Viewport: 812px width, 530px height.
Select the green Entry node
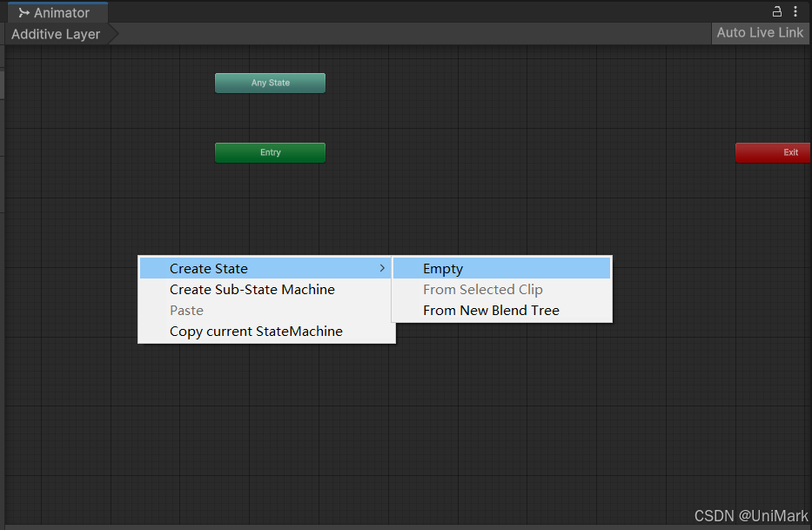tap(271, 152)
